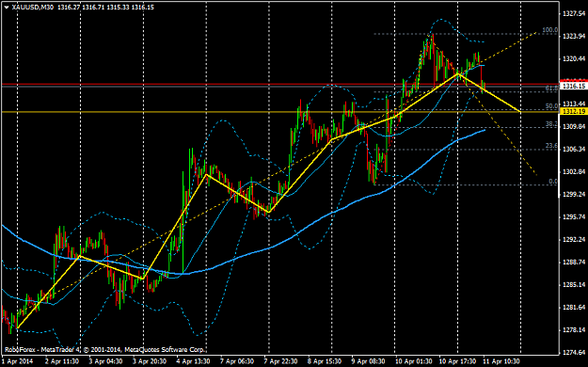Click the Fibonacci 23.6 level label
The image size is (588, 367).
click(x=551, y=146)
